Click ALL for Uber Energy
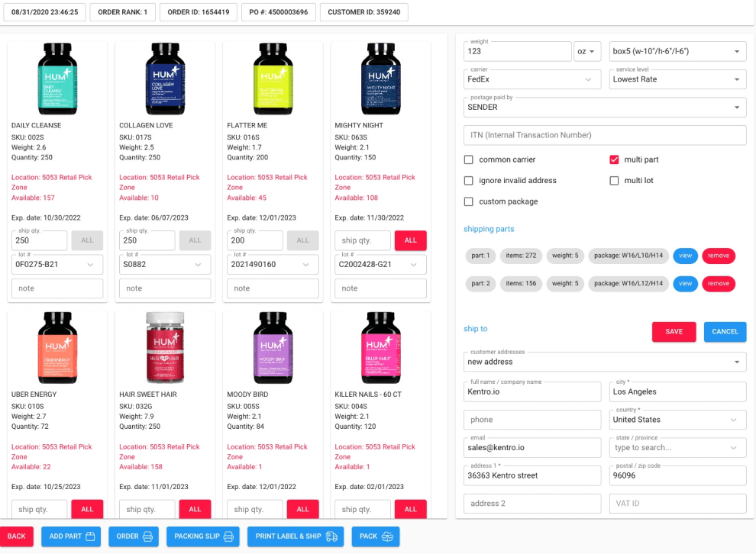This screenshot has width=756, height=554. [x=87, y=509]
